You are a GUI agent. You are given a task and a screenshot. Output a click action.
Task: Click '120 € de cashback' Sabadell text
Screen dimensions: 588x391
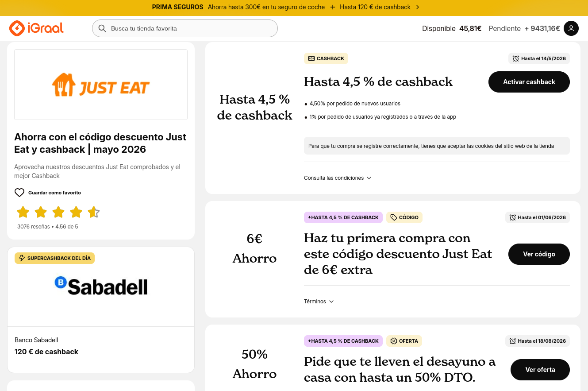tap(46, 352)
